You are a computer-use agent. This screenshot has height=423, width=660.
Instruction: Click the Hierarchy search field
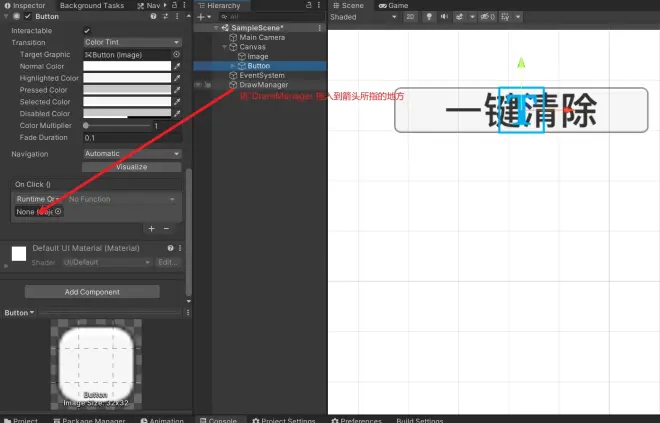coord(272,17)
